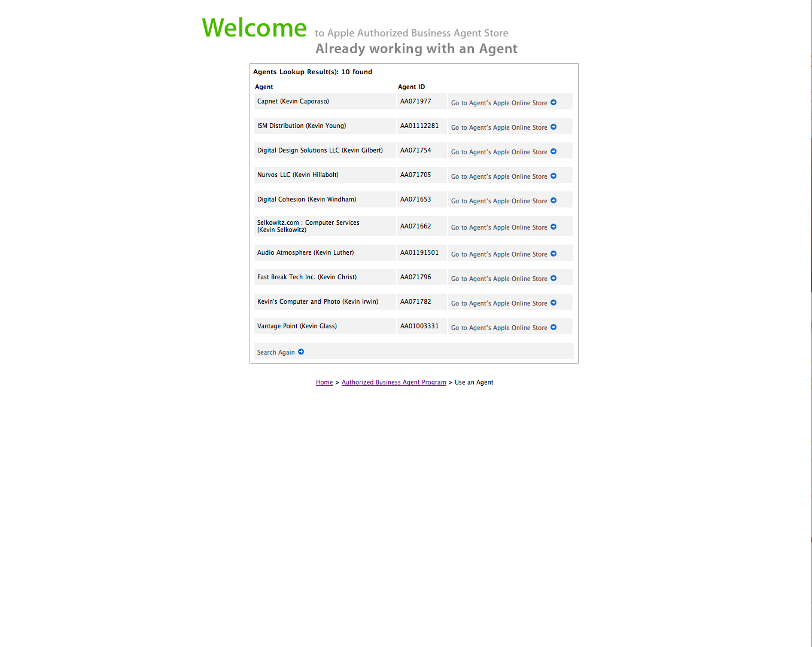Click arrow icon in Kevin's Computer and Photo row

point(554,303)
